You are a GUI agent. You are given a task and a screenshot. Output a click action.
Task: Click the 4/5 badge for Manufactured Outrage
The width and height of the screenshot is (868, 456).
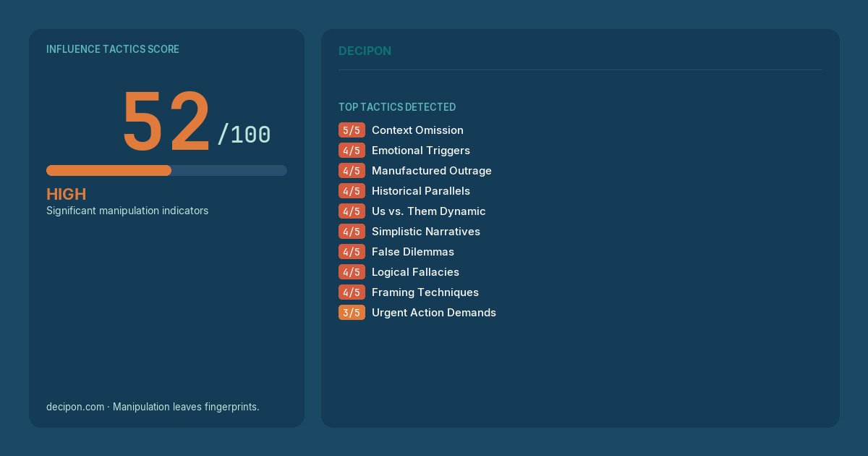[x=352, y=171]
